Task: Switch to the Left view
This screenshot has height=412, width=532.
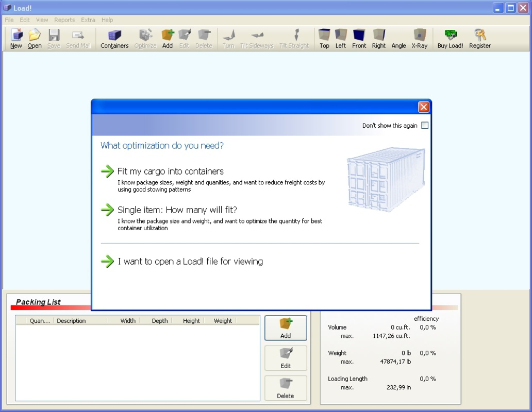Action: click(x=341, y=39)
